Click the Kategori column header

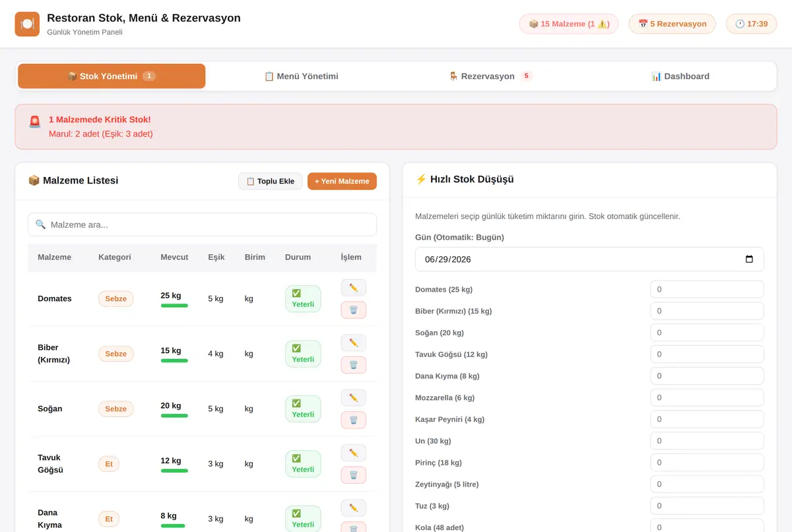(x=115, y=257)
